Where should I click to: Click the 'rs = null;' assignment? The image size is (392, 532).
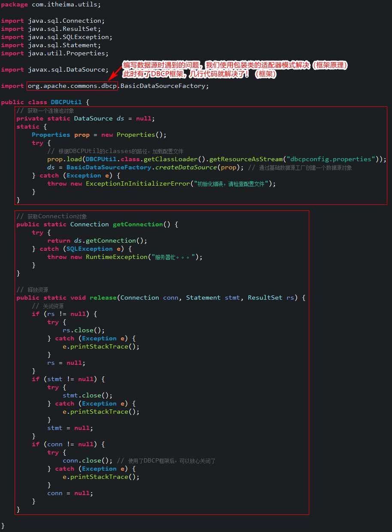(66, 363)
